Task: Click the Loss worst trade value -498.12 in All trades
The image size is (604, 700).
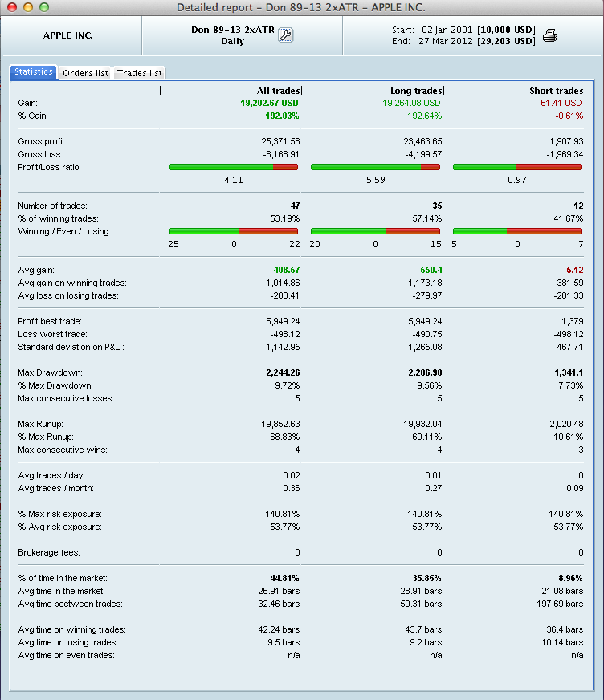Action: 285,335
